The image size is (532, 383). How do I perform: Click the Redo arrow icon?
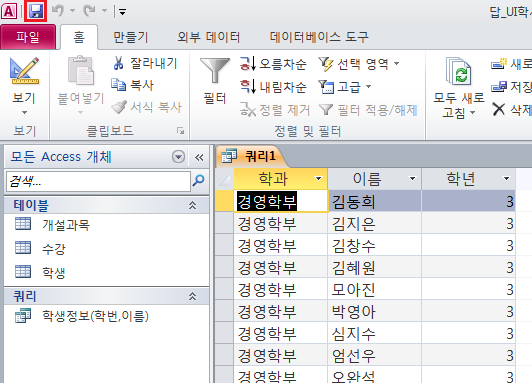tap(90, 11)
